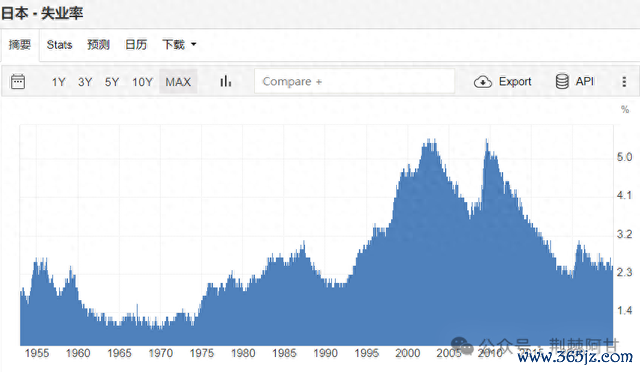
Task: Open the 日历 tab
Action: point(136,45)
